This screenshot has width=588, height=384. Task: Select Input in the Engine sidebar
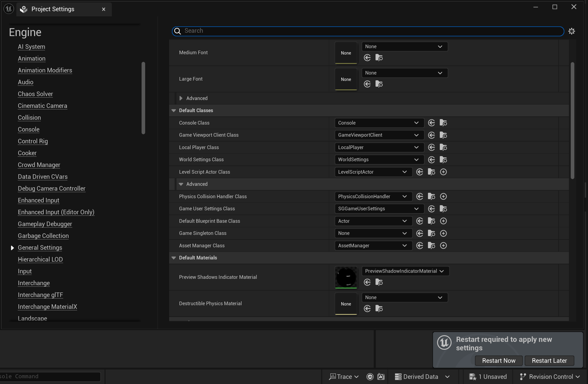[25, 271]
